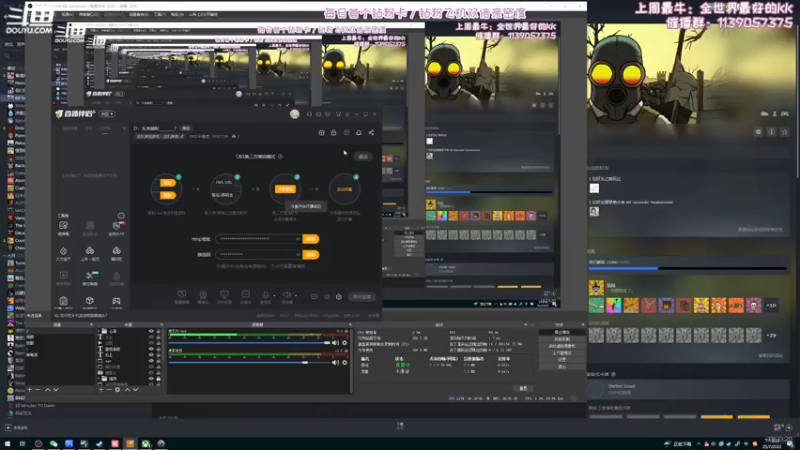Image resolution: width=800 pixels, height=450 pixels.
Task: Add a source with the plus icon in Sources panel
Action: click(x=101, y=390)
